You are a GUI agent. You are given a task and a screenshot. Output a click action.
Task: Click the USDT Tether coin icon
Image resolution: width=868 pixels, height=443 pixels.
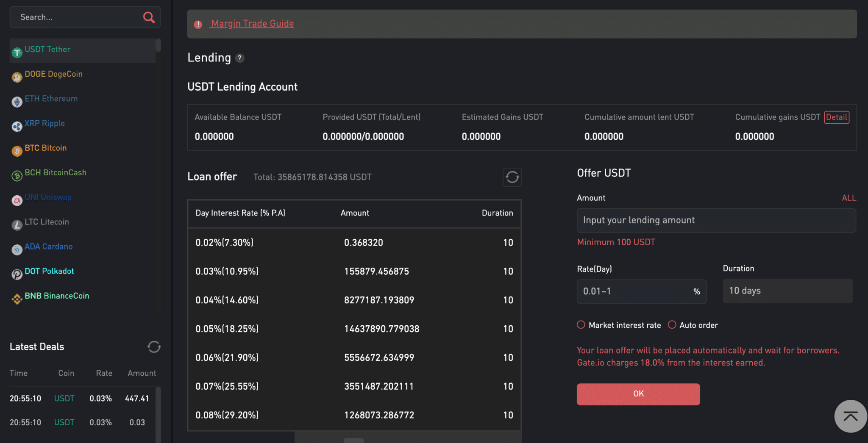tap(17, 53)
